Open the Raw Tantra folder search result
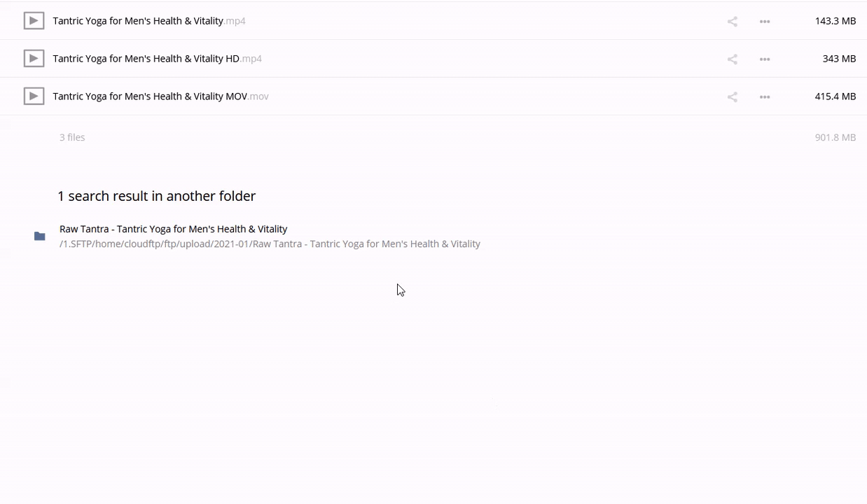This screenshot has height=504, width=867. (174, 229)
